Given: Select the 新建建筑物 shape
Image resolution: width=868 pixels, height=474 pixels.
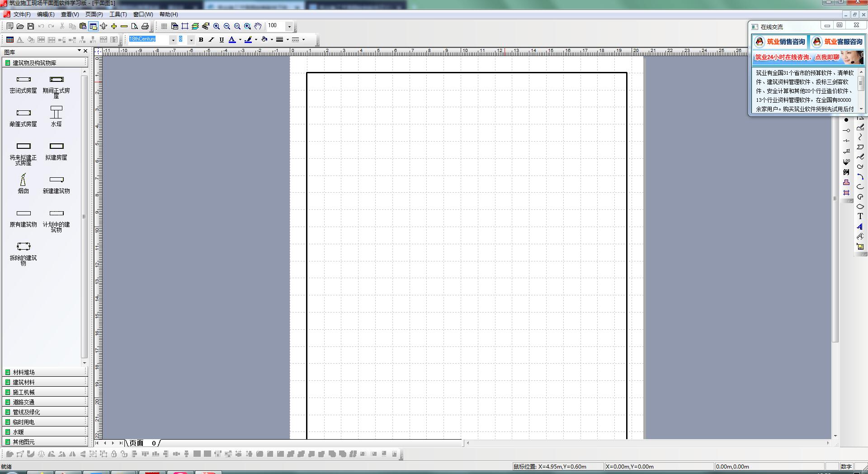Looking at the screenshot, I should pyautogui.click(x=57, y=185).
